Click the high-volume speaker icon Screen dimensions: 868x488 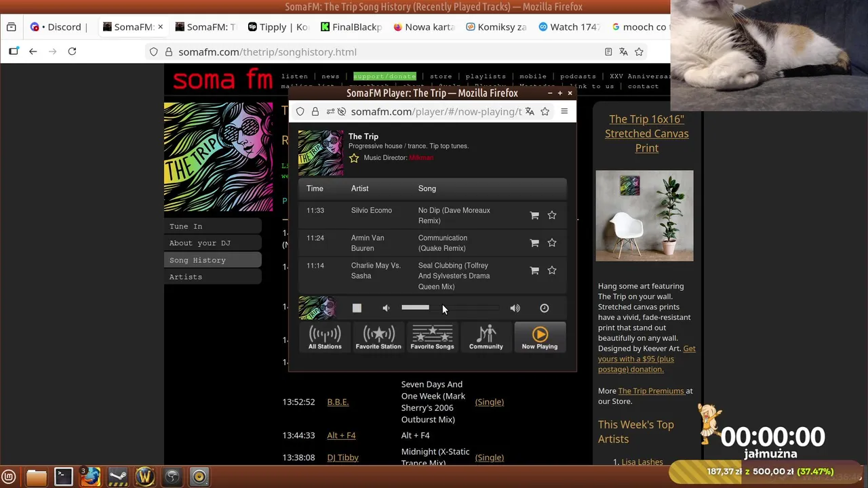click(515, 308)
